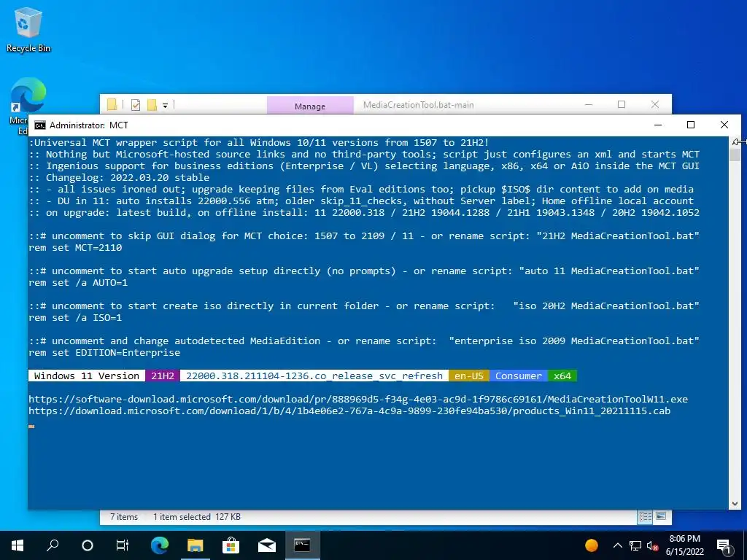The height and width of the screenshot is (560, 747).
Task: Minimize the File Explorer window behind
Action: [589, 105]
